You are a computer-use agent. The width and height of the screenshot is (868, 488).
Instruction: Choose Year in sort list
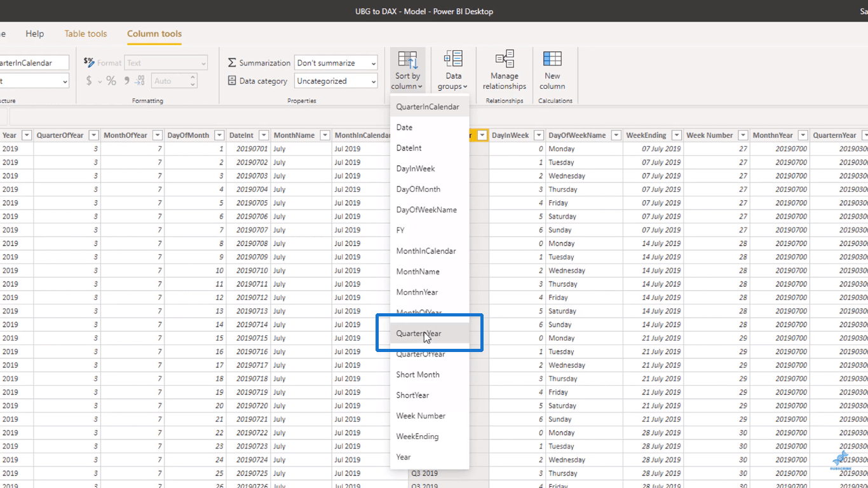coord(430,457)
